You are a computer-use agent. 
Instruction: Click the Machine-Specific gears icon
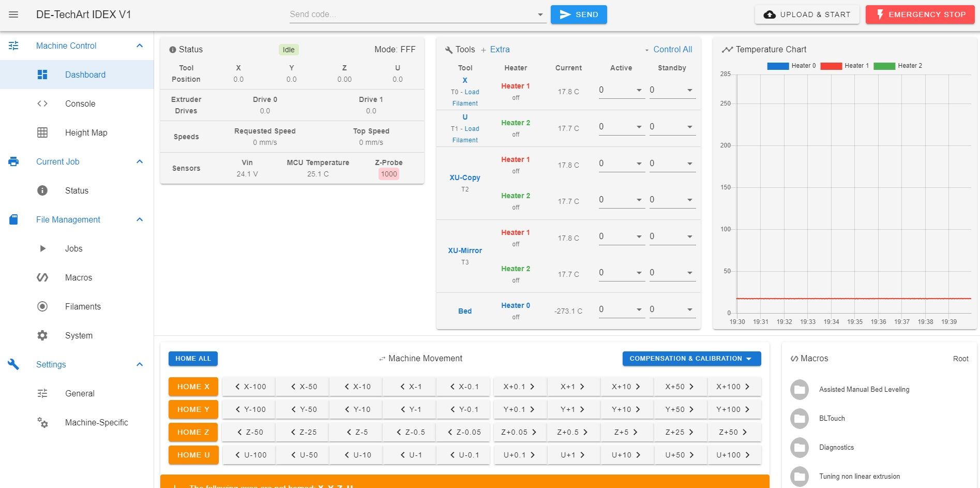click(42, 422)
